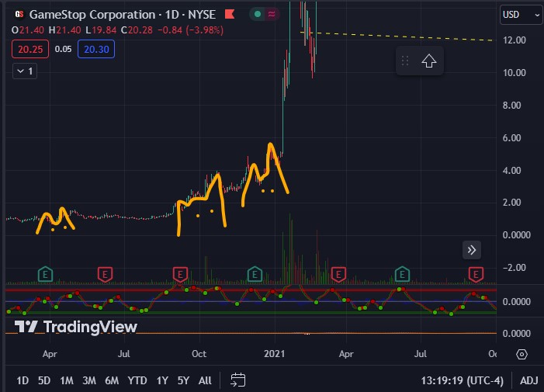Toggle the green market status indicator
The height and width of the screenshot is (392, 544).
[258, 14]
